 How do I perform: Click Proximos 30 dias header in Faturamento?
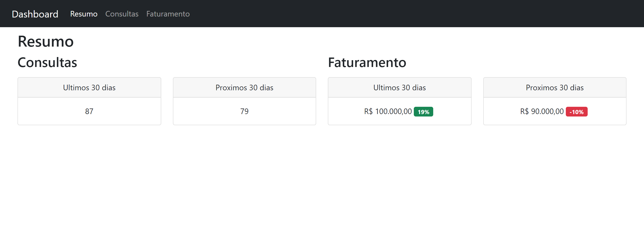[x=554, y=87]
